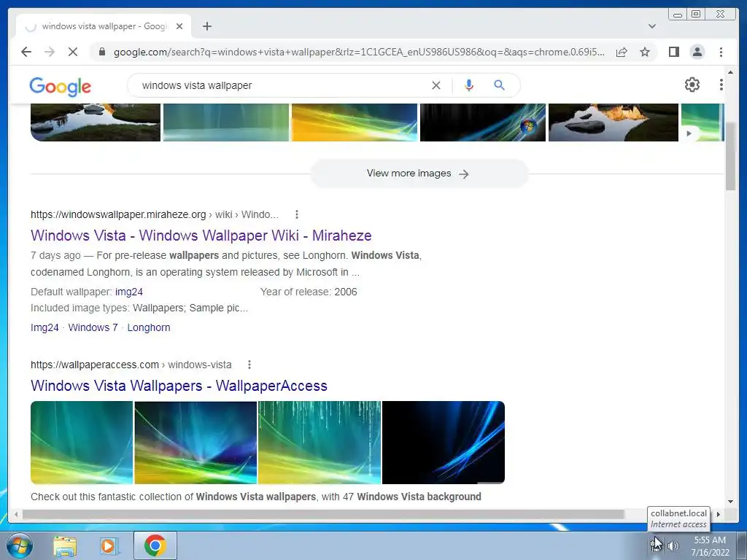Open Windows Vista - Windows Wallpaper Wiki link
The image size is (747, 560).
click(x=201, y=236)
